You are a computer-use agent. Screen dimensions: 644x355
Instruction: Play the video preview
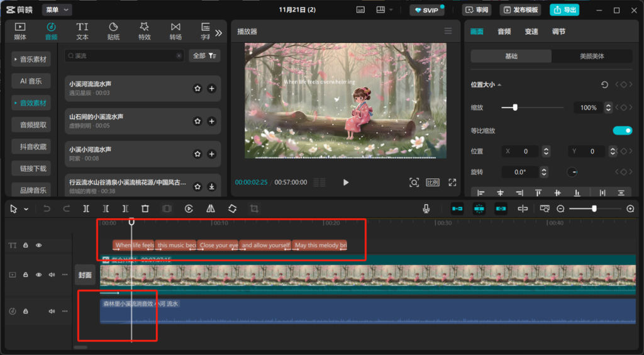coord(346,183)
